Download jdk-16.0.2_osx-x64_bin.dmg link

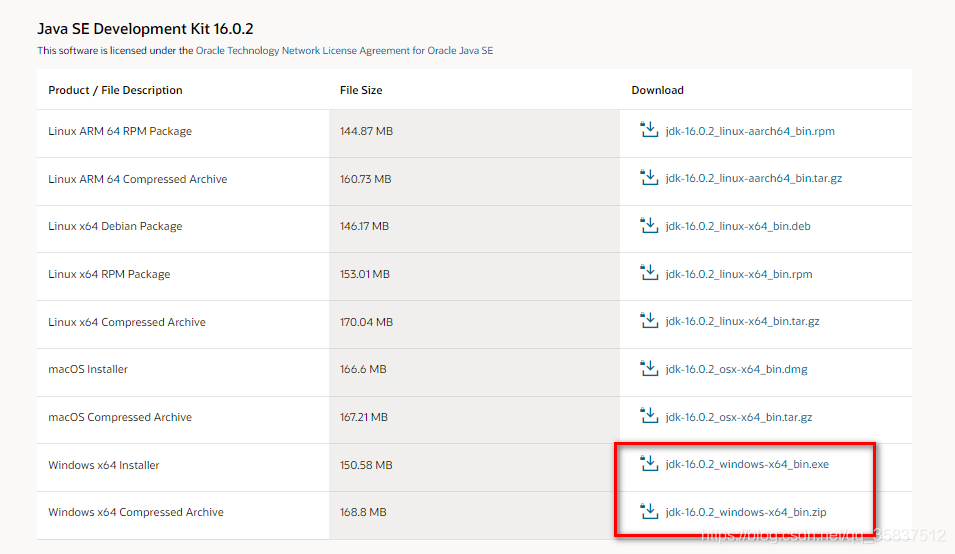(736, 370)
